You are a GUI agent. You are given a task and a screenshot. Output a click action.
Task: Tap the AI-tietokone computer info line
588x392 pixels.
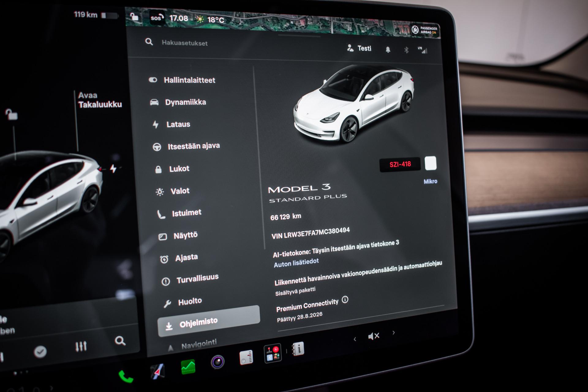pos(336,248)
